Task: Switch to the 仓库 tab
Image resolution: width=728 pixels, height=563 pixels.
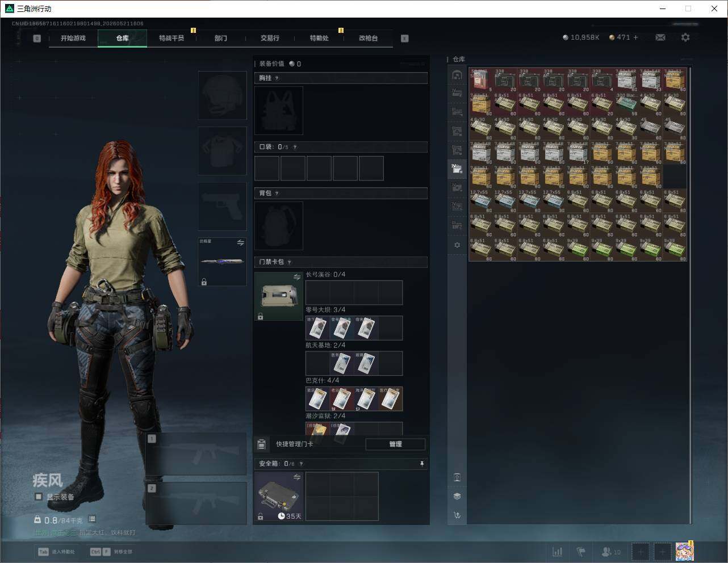Action: 123,38
